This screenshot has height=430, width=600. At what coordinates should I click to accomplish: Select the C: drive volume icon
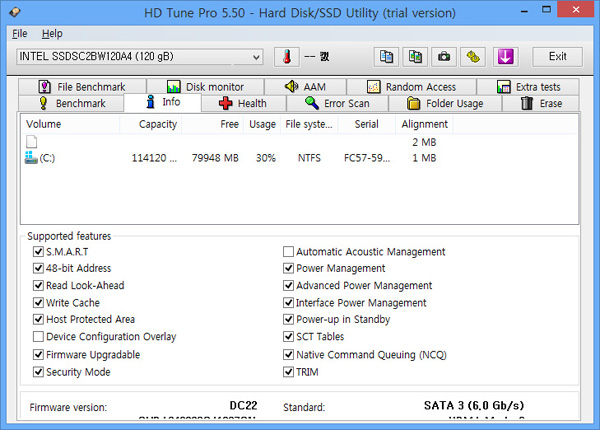point(31,158)
